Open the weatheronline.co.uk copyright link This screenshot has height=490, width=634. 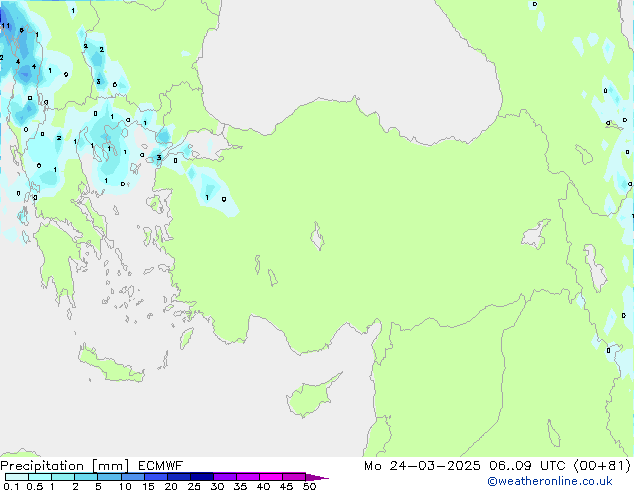(x=550, y=481)
